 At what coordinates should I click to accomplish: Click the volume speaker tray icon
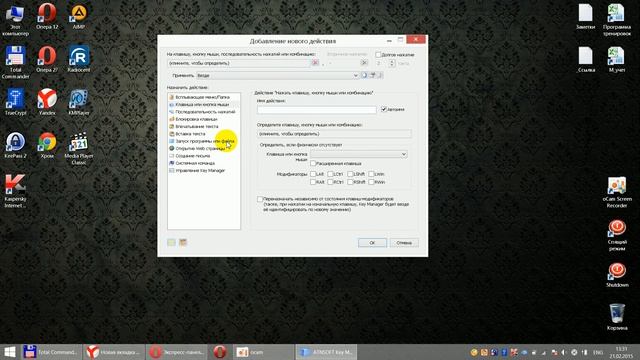[x=564, y=352]
